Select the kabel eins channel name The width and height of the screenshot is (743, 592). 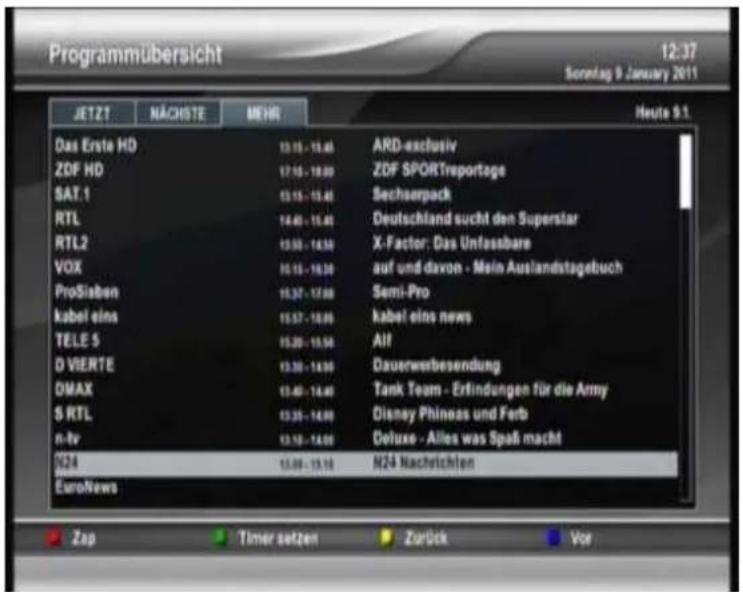[86, 316]
